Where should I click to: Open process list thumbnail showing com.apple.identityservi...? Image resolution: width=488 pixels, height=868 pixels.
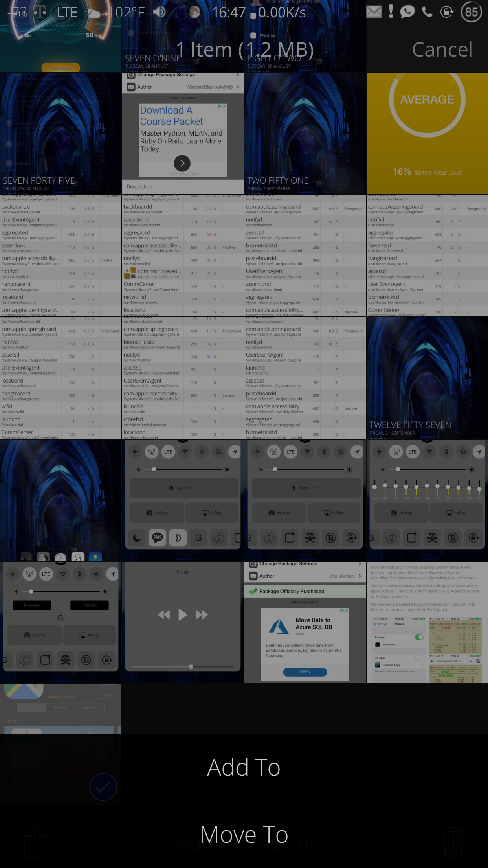pos(61,256)
